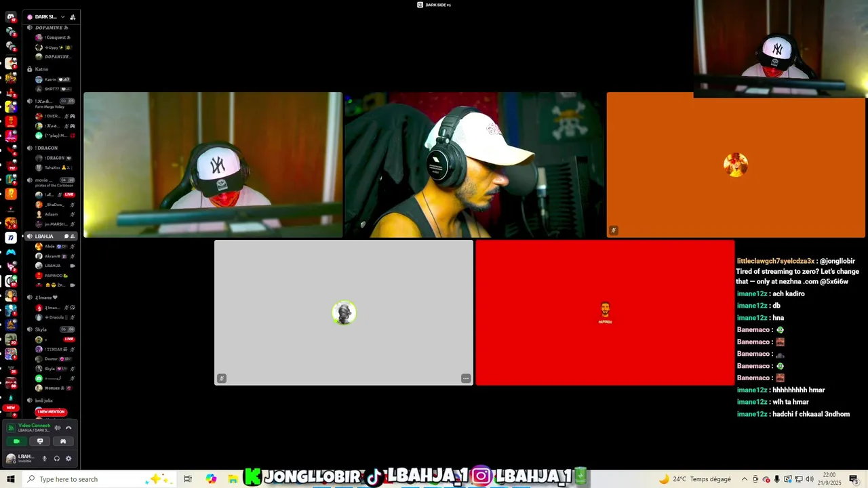This screenshot has height=488, width=868.
Task: Open picture-in-picture webcam preview
Action: coord(781,49)
